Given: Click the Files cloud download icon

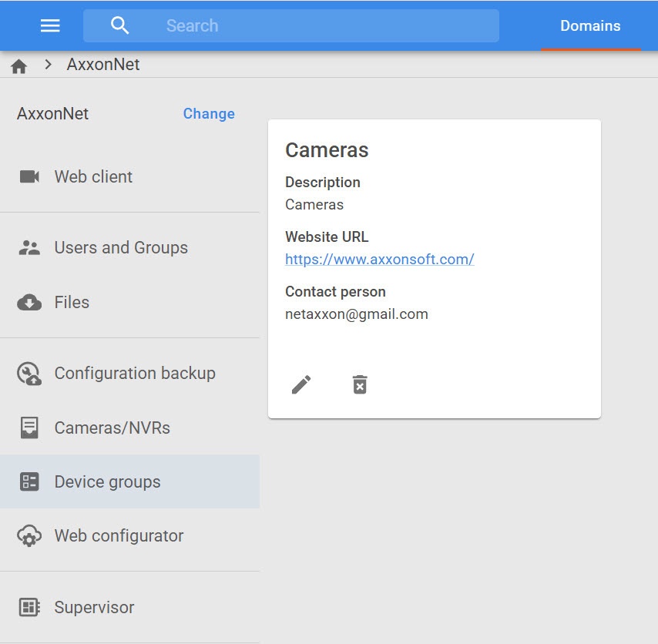Looking at the screenshot, I should point(29,302).
